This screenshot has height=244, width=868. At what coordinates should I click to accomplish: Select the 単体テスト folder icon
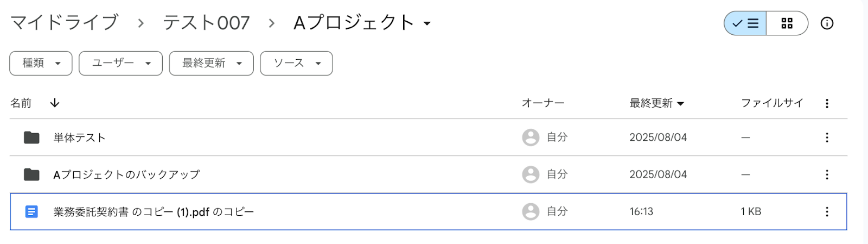[x=31, y=137]
